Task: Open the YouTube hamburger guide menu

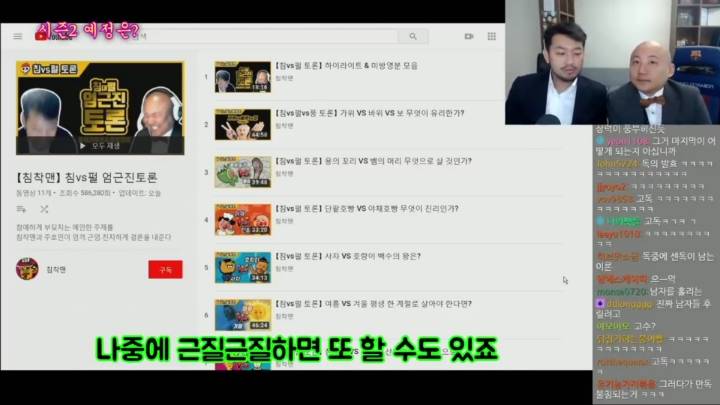Action: [17, 36]
